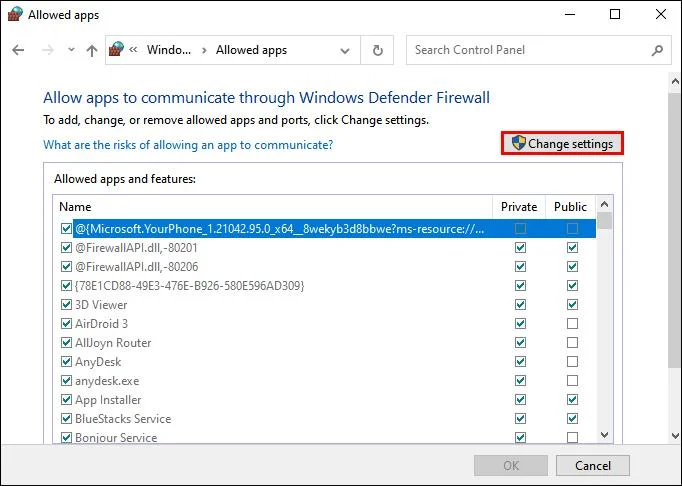
Task: Click the double chevron in the address path
Action: point(134,50)
